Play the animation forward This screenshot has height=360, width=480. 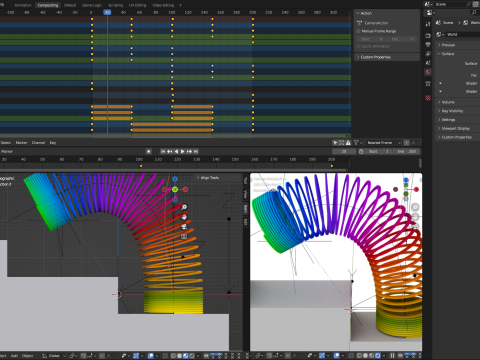pyautogui.click(x=183, y=151)
